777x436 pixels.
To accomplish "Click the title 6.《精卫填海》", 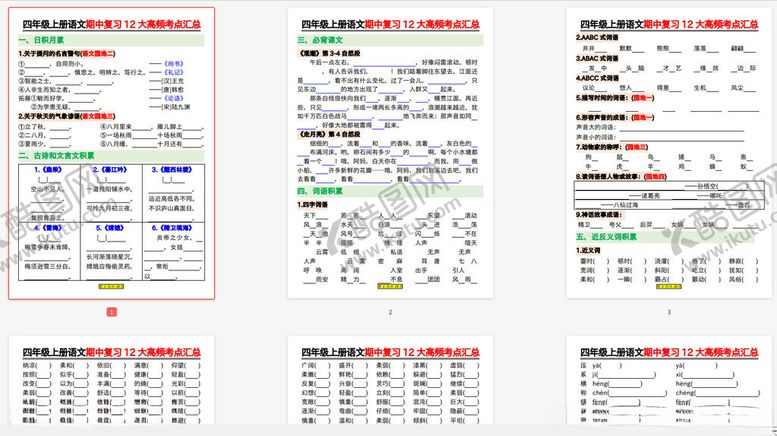I will coord(172,228).
